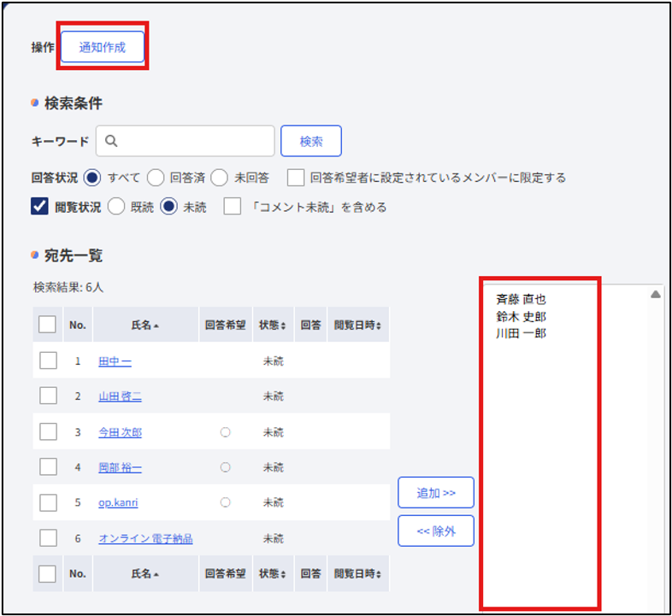
Task: Select the 未回答 radio option
Action: (x=219, y=178)
